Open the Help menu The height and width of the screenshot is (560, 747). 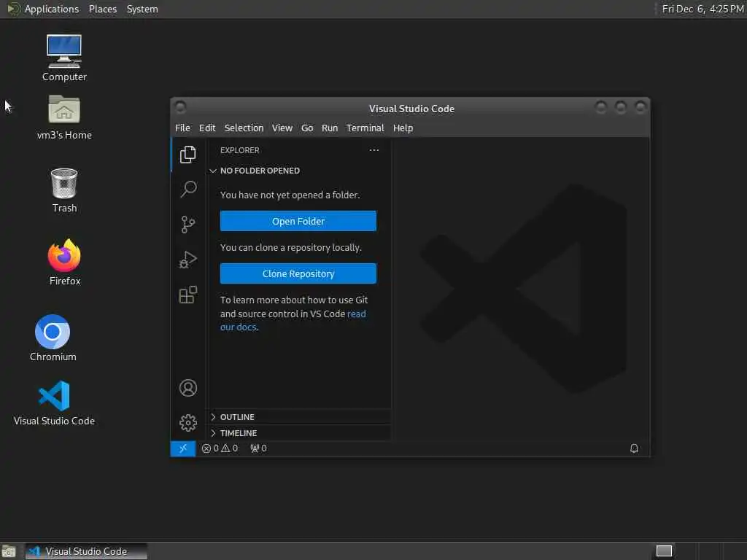pos(403,128)
